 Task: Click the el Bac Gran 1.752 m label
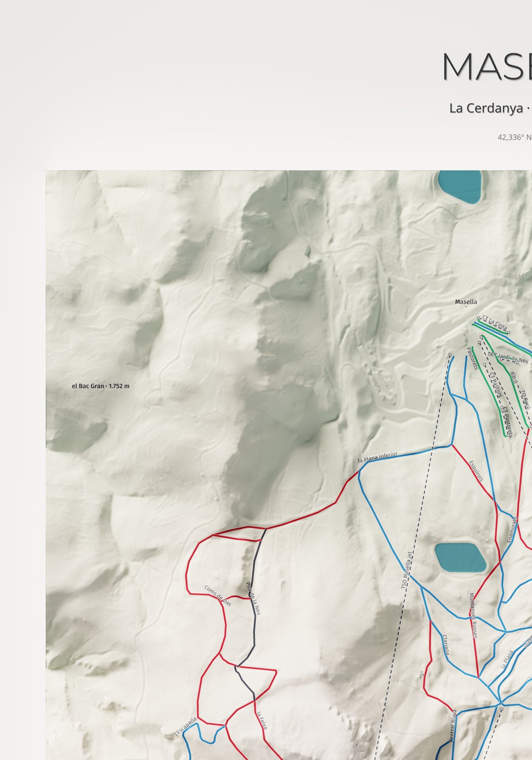click(101, 386)
